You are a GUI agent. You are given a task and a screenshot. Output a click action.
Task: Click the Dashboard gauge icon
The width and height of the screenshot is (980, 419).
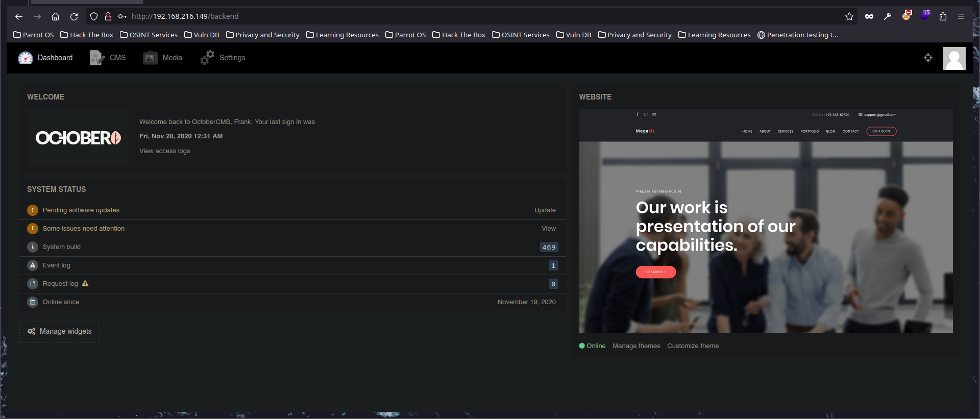point(26,58)
